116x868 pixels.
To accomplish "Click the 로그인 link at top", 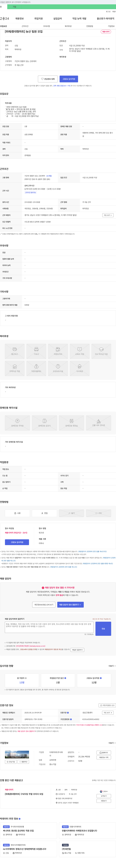I will [x=108, y=11].
